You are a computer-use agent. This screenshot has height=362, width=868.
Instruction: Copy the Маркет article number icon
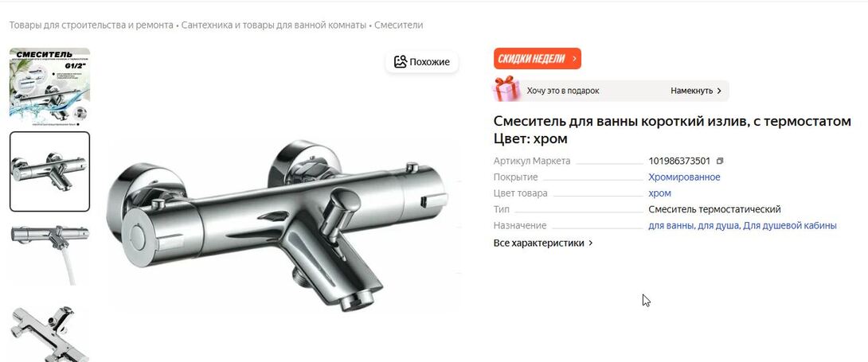720,161
